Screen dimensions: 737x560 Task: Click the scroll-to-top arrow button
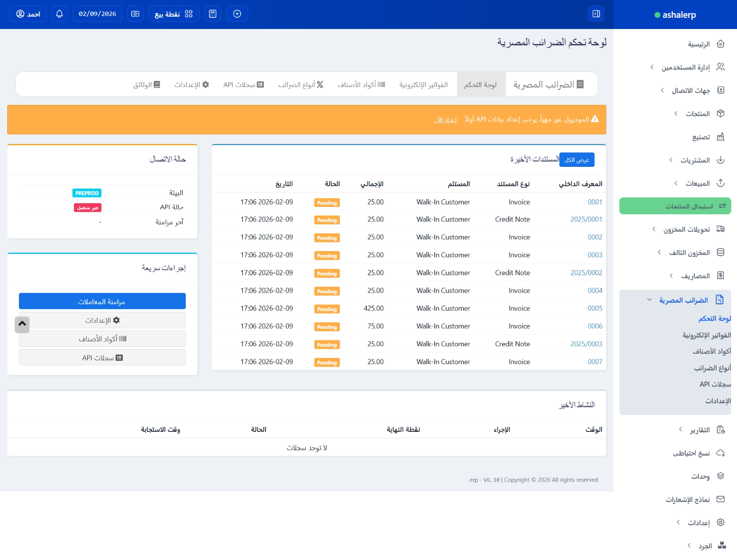22,324
